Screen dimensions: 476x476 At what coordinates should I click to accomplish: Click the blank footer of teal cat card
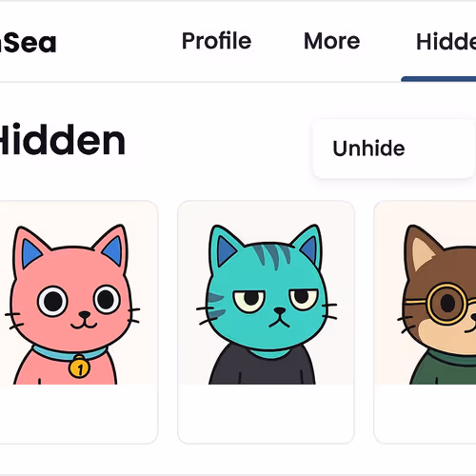[x=266, y=414]
